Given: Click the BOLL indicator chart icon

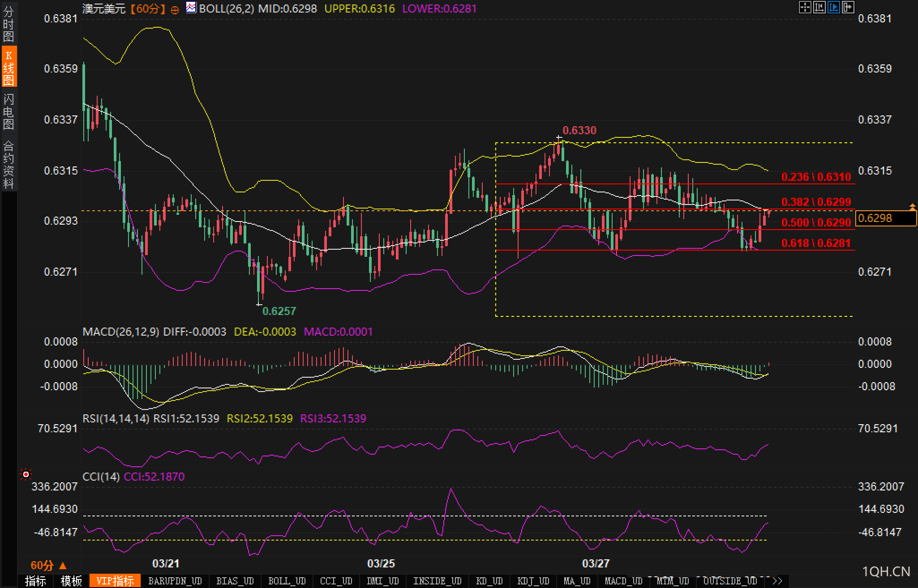Looking at the screenshot, I should click(x=191, y=8).
